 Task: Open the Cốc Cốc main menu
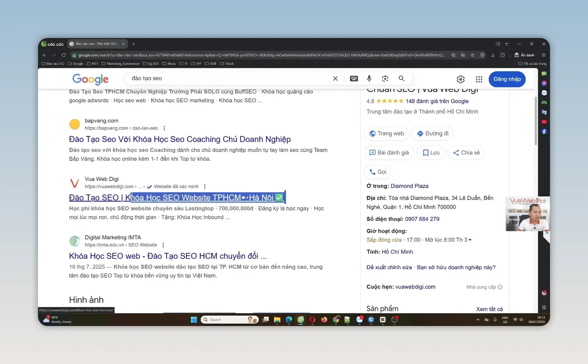[x=543, y=55]
